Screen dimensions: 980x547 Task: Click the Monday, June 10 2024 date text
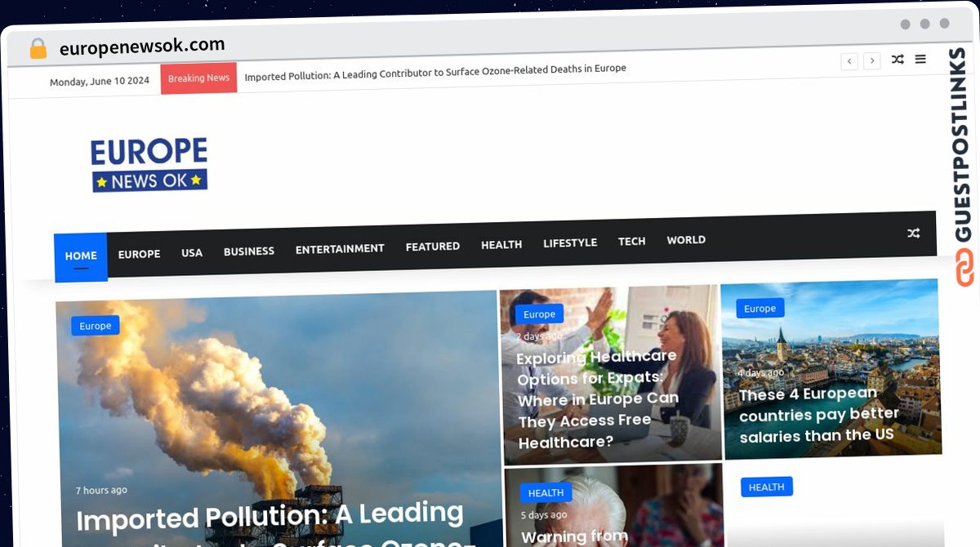pos(100,82)
